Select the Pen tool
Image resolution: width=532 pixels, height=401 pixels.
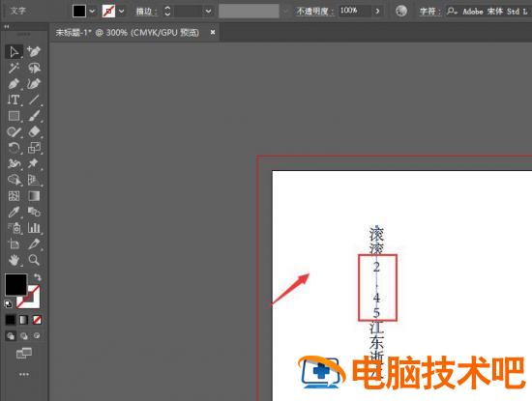(x=14, y=84)
